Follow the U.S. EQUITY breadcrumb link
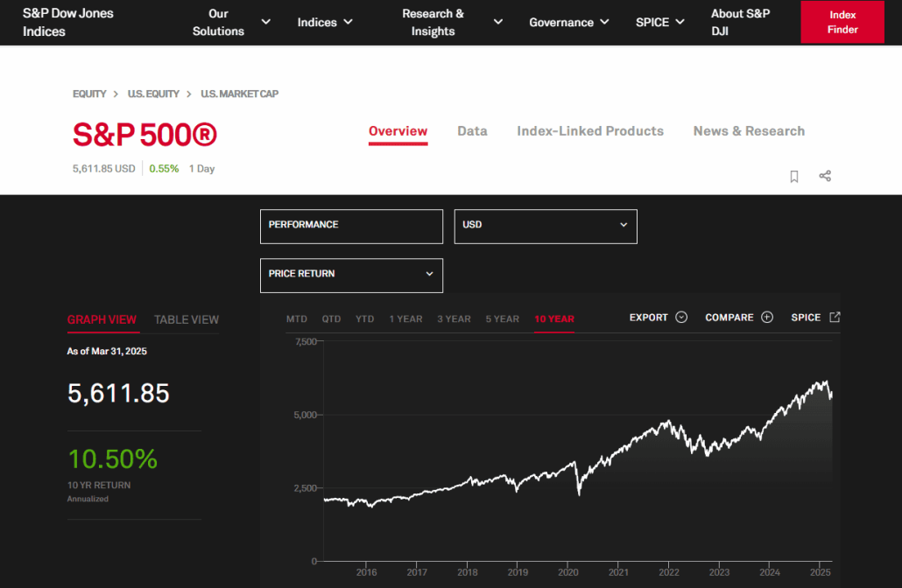Viewport: 902px width, 588px height. tap(154, 94)
